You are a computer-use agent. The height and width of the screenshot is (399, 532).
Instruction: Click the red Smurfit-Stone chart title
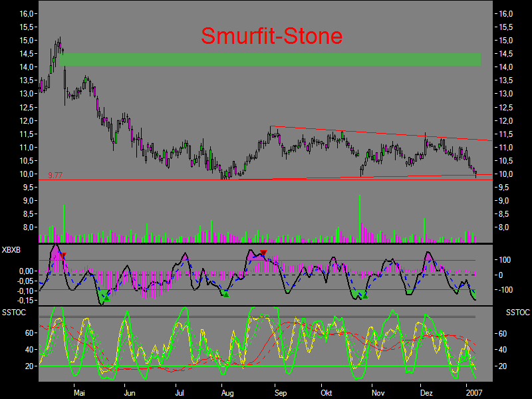(x=272, y=36)
